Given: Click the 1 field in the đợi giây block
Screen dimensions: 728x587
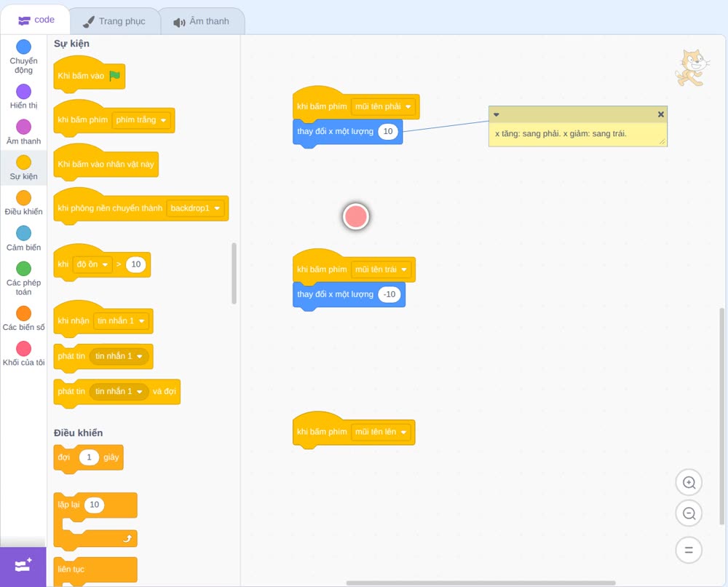Looking at the screenshot, I should 89,457.
